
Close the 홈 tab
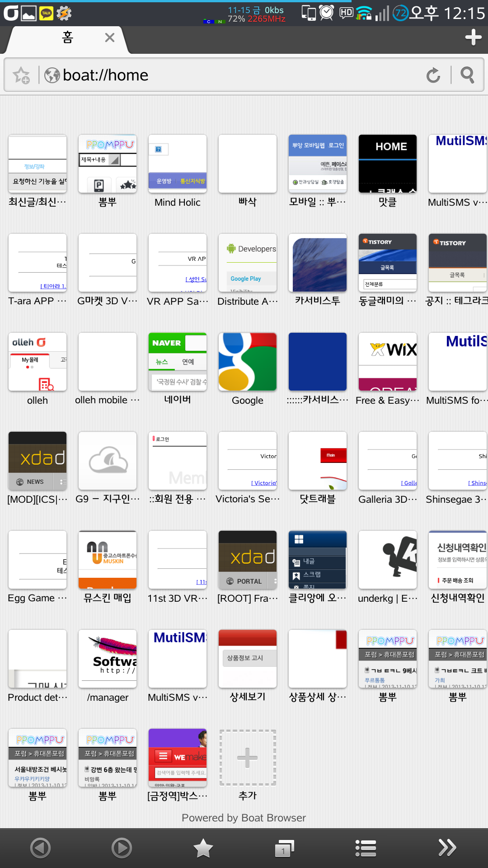click(109, 38)
